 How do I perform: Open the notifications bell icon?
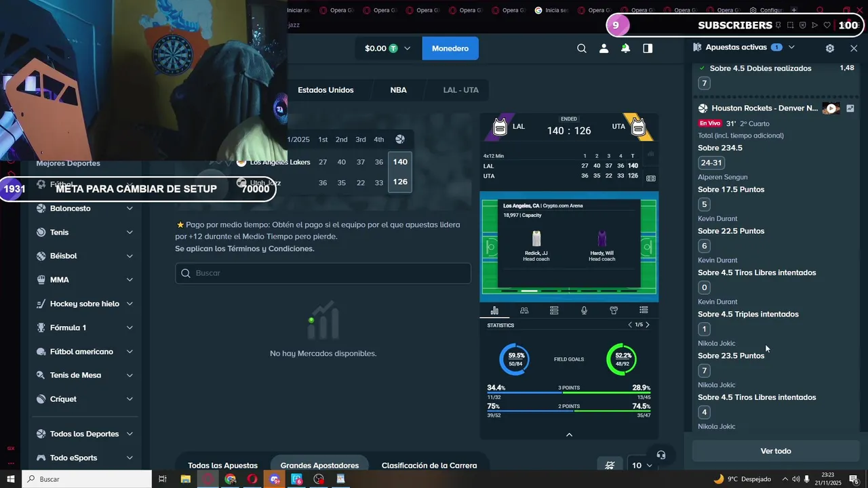(x=625, y=48)
